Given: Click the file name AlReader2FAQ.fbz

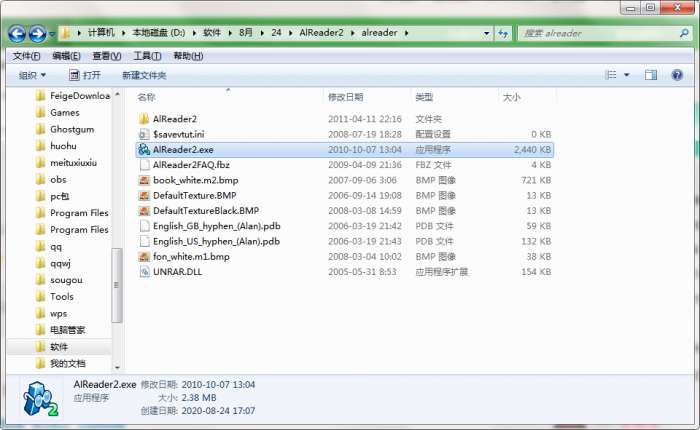Looking at the screenshot, I should (191, 165).
